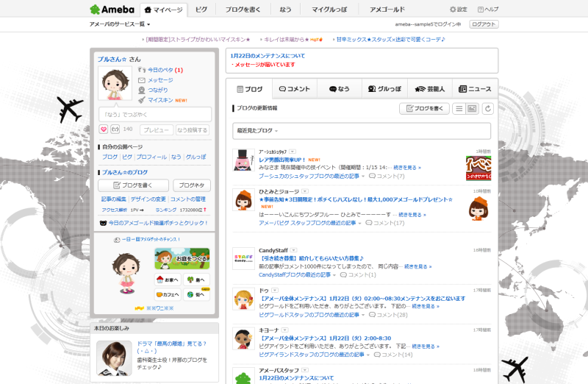Open コメントの管理 link
The height and width of the screenshot is (384, 588).
(x=188, y=199)
